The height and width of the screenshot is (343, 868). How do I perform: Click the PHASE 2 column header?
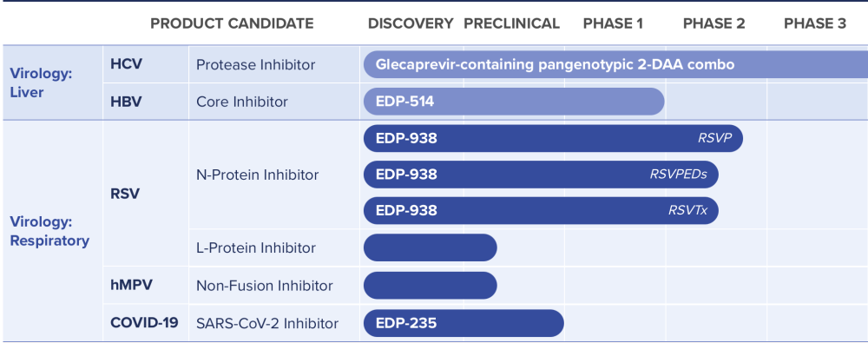tap(714, 23)
